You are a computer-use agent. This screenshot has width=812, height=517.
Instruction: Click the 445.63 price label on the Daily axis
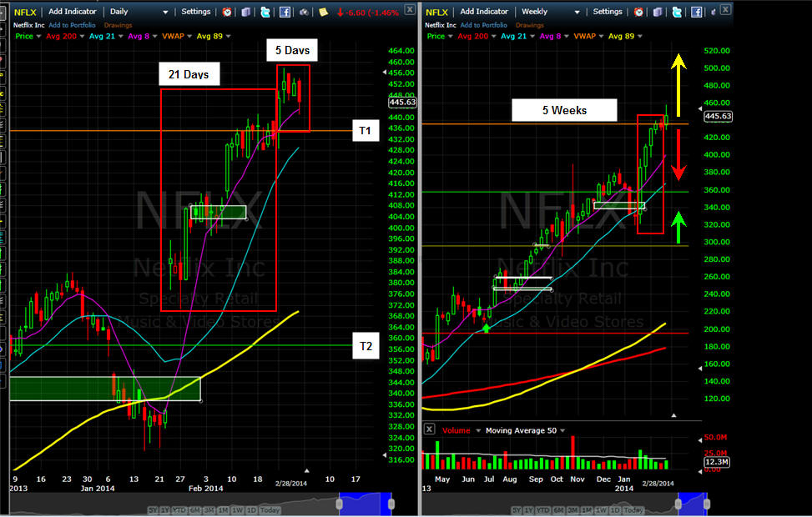pos(402,103)
